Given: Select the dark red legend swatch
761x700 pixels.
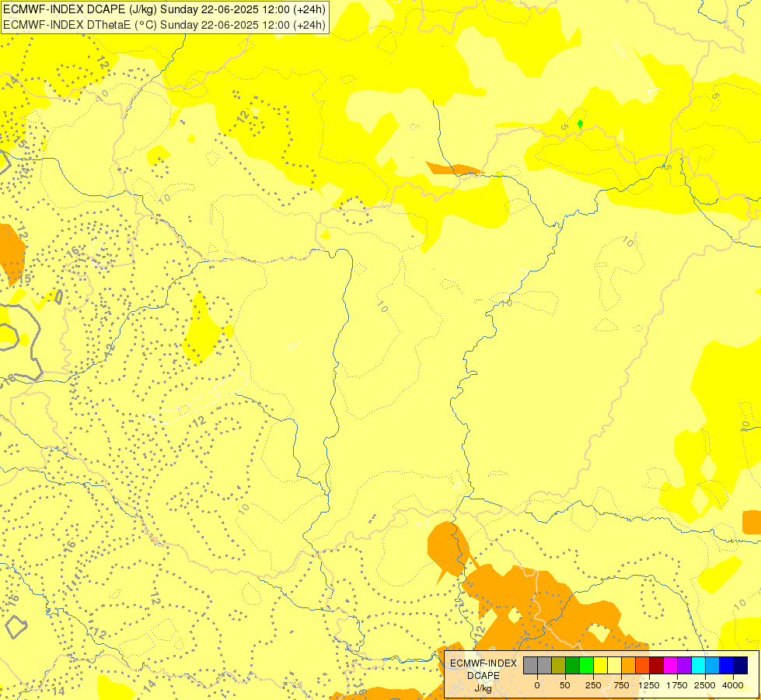Looking at the screenshot, I should [657, 666].
